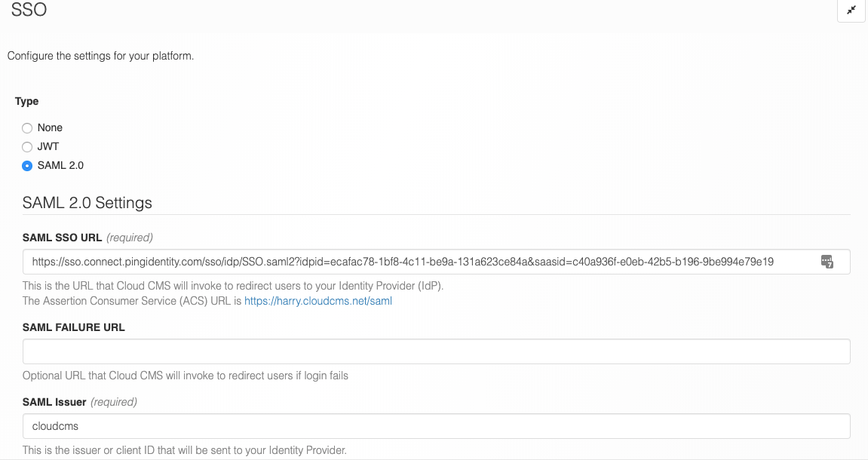Click the password manager icon in SAML SSO URL

pos(827,262)
